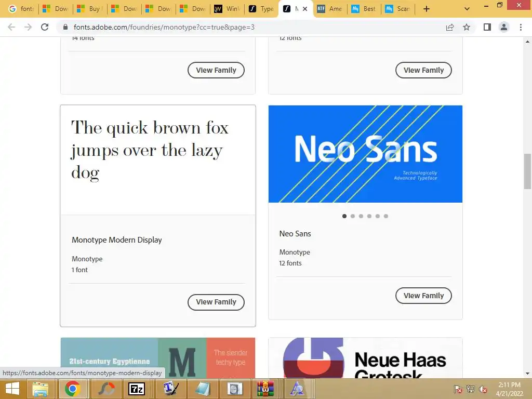Click the Neue Haas Grotesk banner
Screen dimensions: 532x399
(x=365, y=357)
